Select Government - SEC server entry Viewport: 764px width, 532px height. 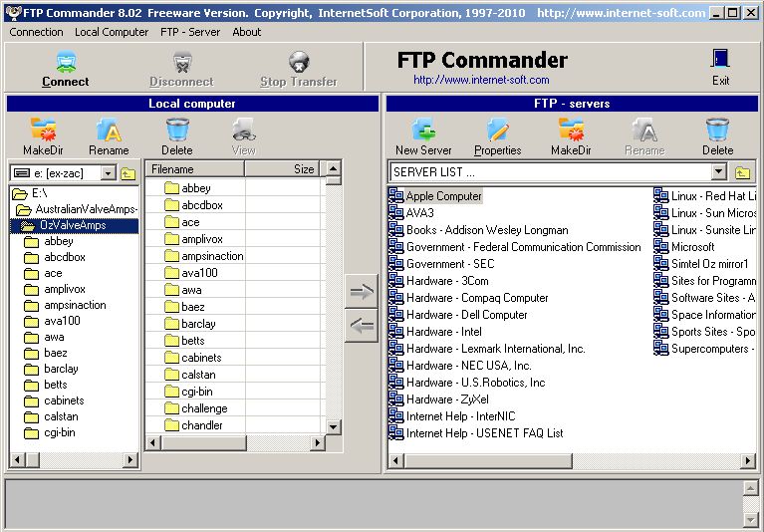click(441, 264)
